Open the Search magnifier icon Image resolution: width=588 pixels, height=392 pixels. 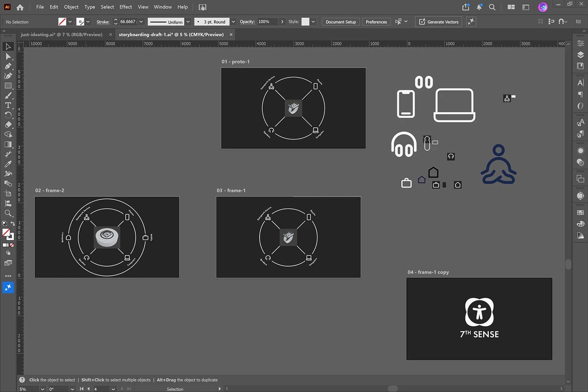tap(492, 7)
